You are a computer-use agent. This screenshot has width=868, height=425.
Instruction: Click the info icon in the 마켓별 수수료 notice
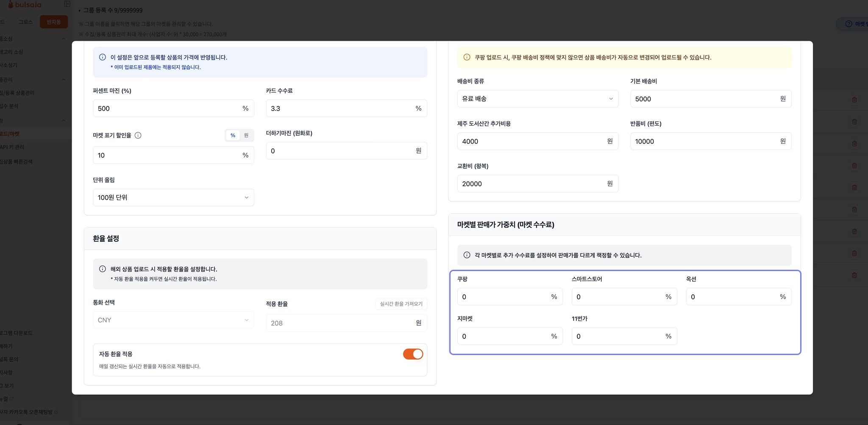click(x=467, y=255)
